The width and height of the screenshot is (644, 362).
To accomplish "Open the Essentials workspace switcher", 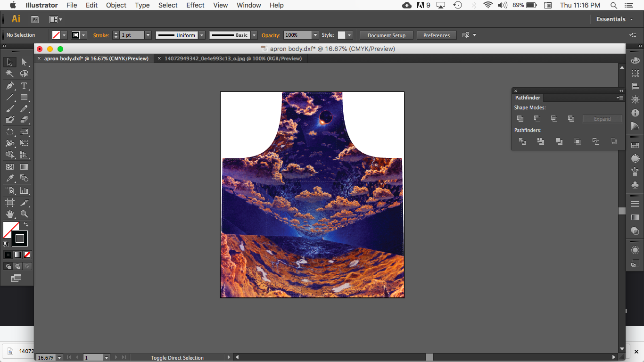I will pos(614,19).
